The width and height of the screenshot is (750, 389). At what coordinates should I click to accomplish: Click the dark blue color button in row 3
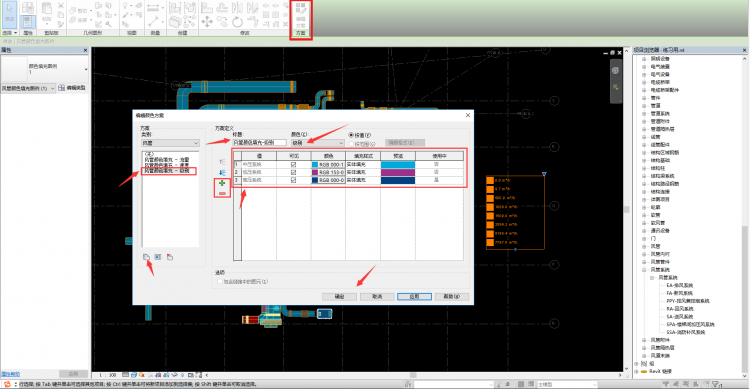tap(328, 180)
